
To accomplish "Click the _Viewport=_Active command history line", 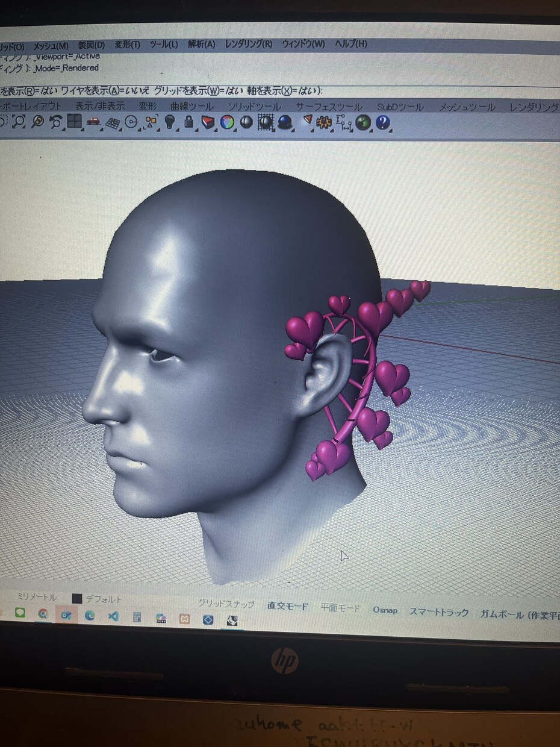I will pos(67,57).
